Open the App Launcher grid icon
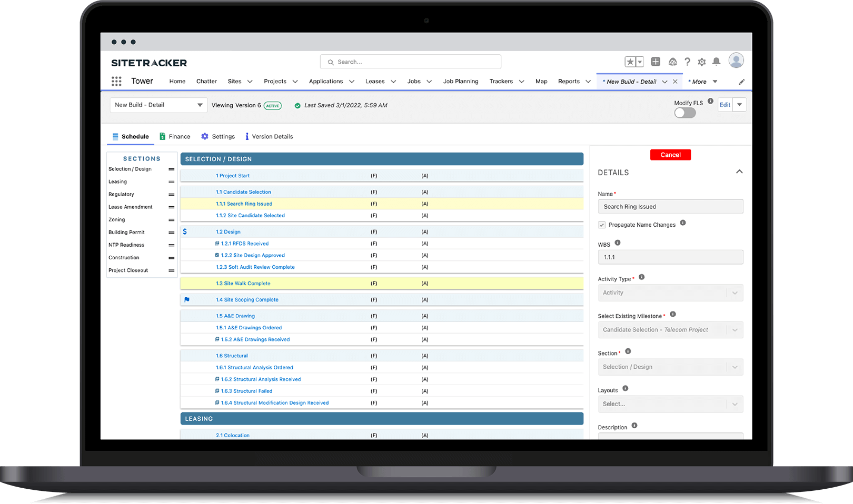The width and height of the screenshot is (853, 504). pyautogui.click(x=116, y=81)
